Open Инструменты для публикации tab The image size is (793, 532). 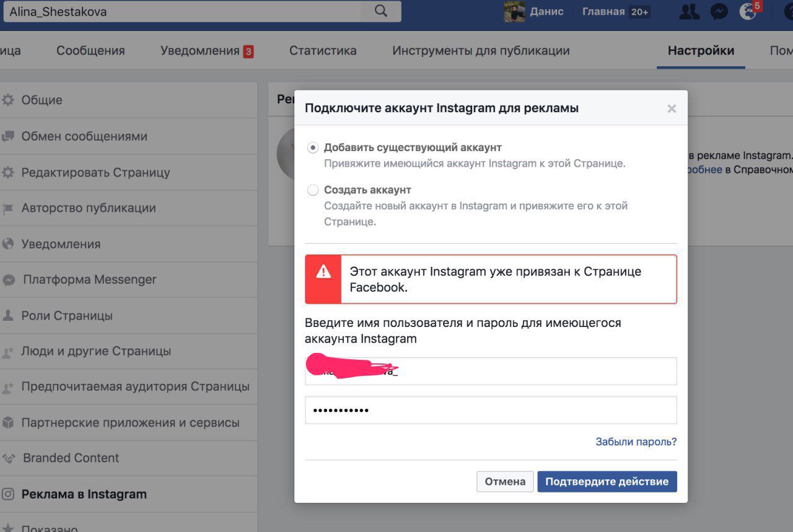[481, 51]
